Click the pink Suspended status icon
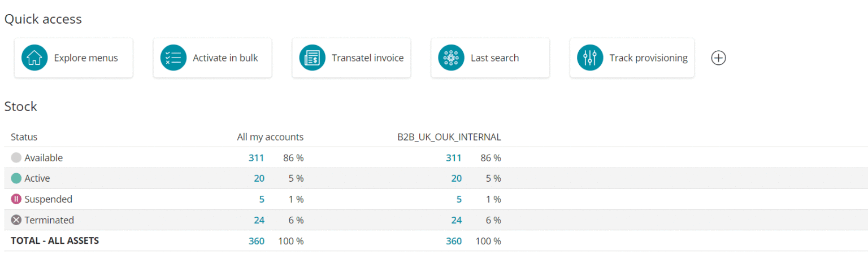Image resolution: width=868 pixels, height=268 pixels. [16, 199]
